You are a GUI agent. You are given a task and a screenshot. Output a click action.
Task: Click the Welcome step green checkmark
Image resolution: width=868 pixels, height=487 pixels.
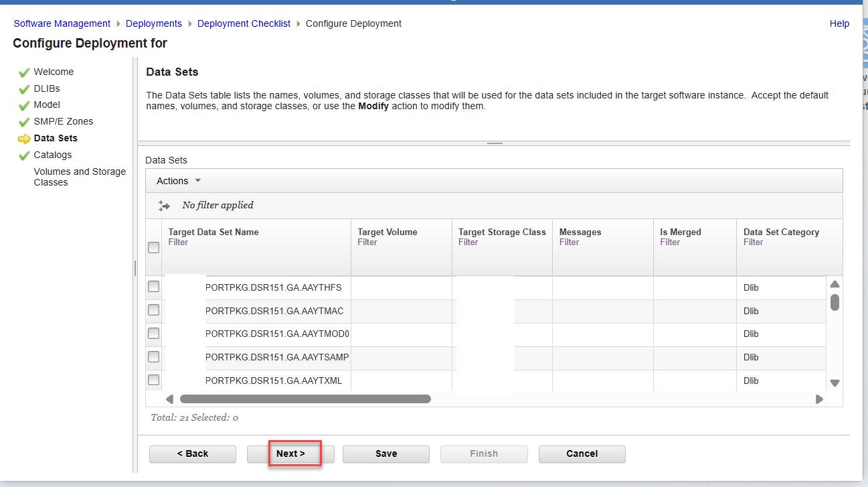(24, 72)
